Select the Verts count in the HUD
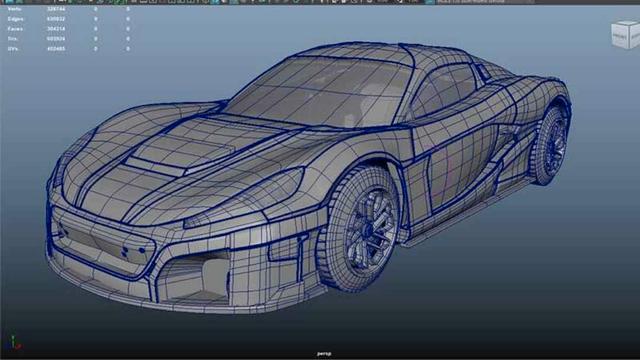Image resolution: width=640 pixels, height=360 pixels. 56,9
